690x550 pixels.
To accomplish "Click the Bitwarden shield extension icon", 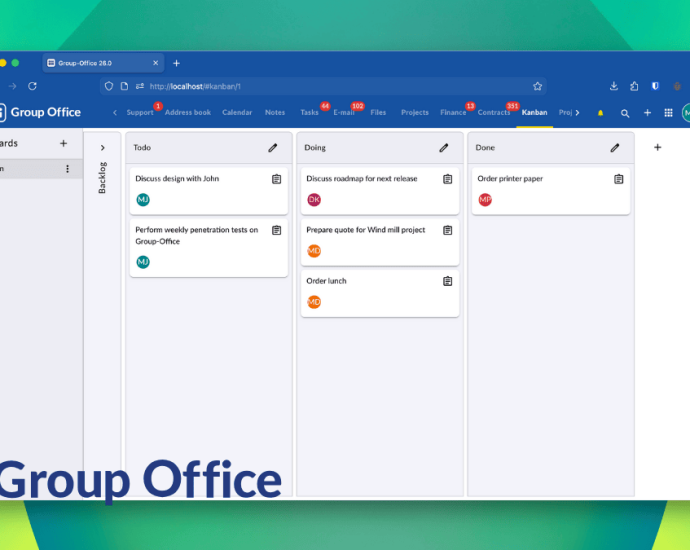I will click(655, 86).
